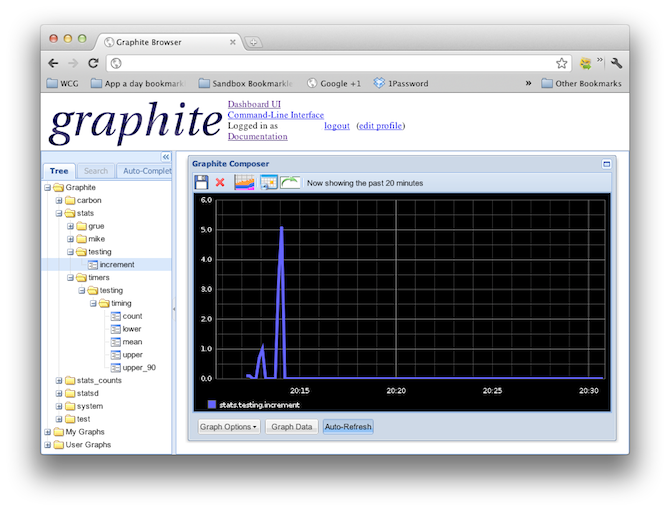Open the Documentation link

(x=258, y=136)
